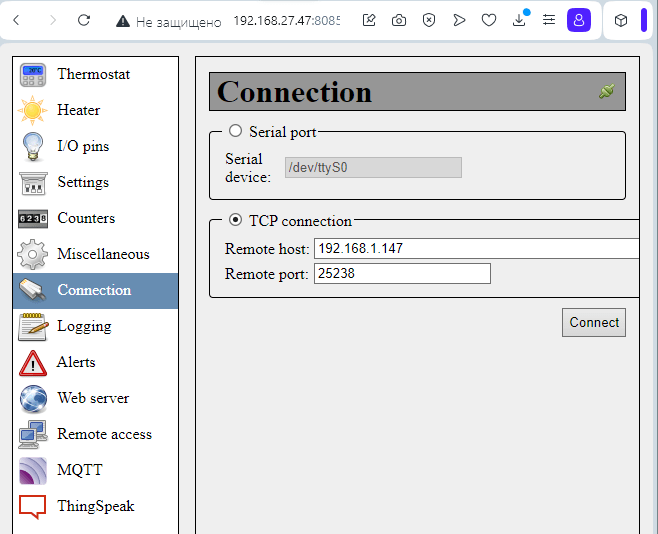Click the browser address bar URL

coord(286,20)
